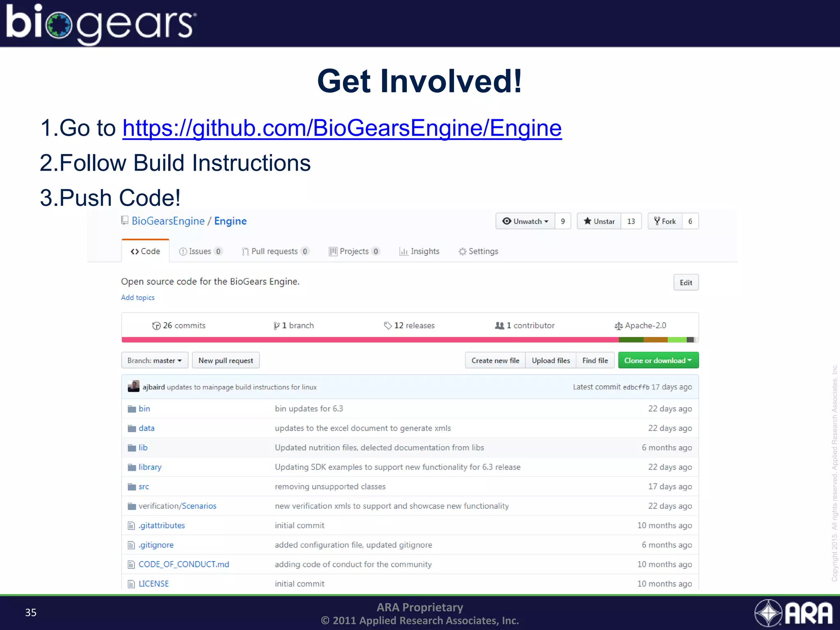Click the Unstar button
This screenshot has height=630, width=840.
599,221
